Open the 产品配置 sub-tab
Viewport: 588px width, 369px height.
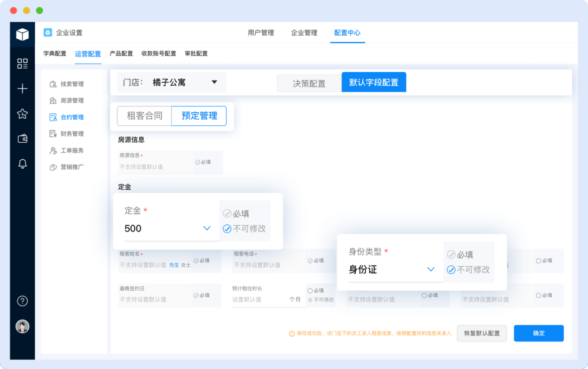121,53
